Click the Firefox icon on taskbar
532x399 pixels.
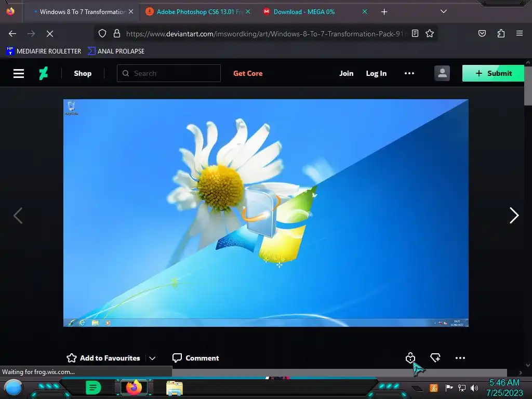[134, 388]
